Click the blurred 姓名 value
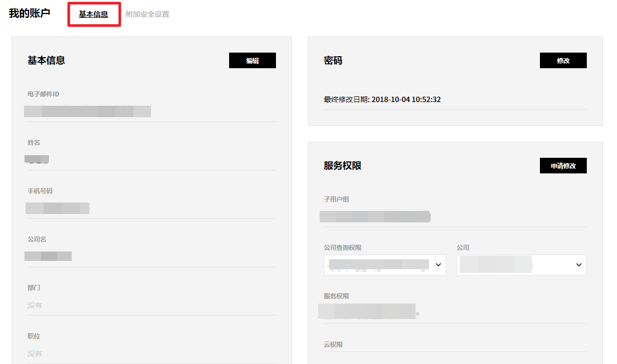 [x=37, y=159]
